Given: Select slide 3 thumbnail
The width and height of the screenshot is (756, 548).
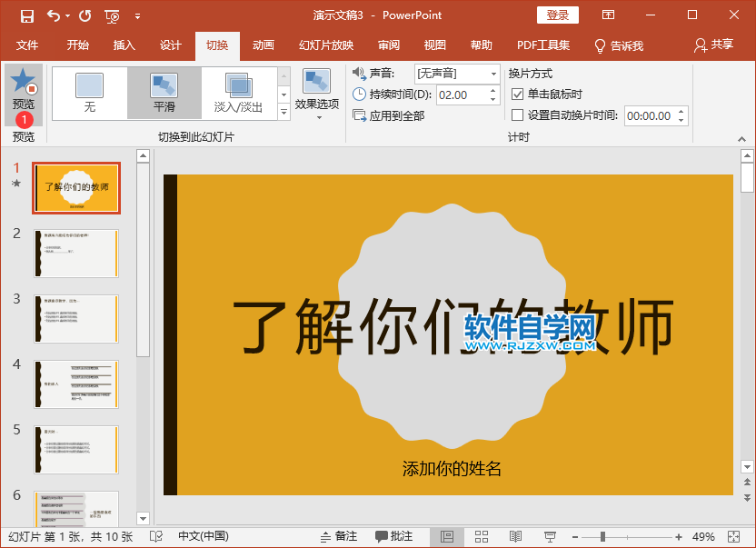Looking at the screenshot, I should pos(76,319).
